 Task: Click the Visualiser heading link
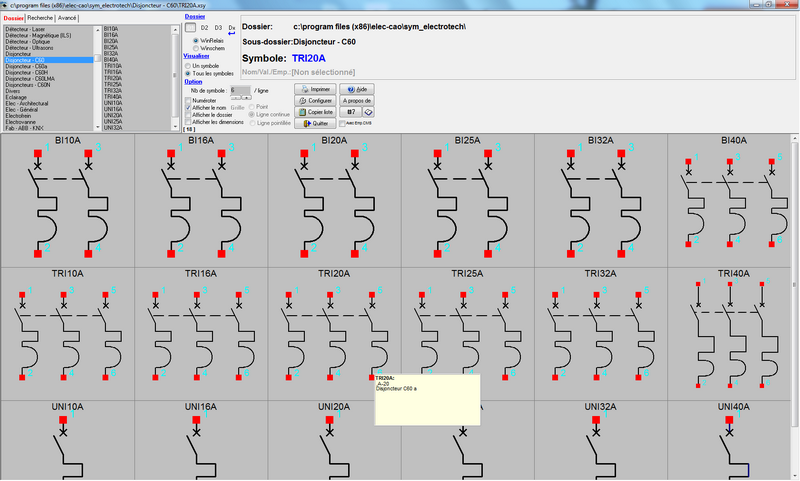tap(196, 56)
